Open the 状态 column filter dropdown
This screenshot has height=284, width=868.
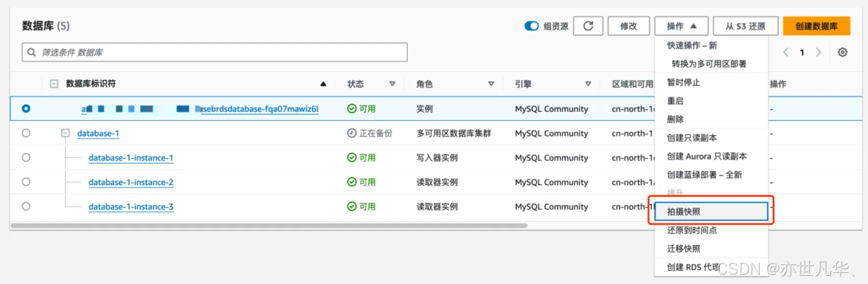(392, 84)
